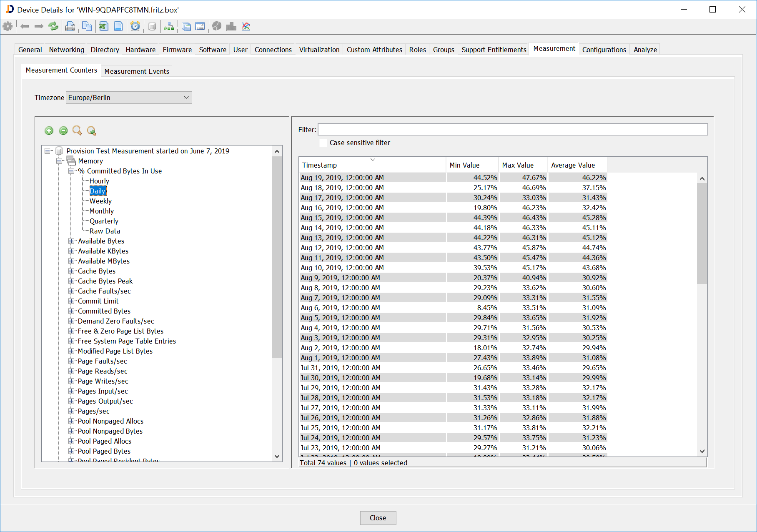The width and height of the screenshot is (757, 532).
Task: Expand the Available Bytes counter
Action: pos(71,241)
